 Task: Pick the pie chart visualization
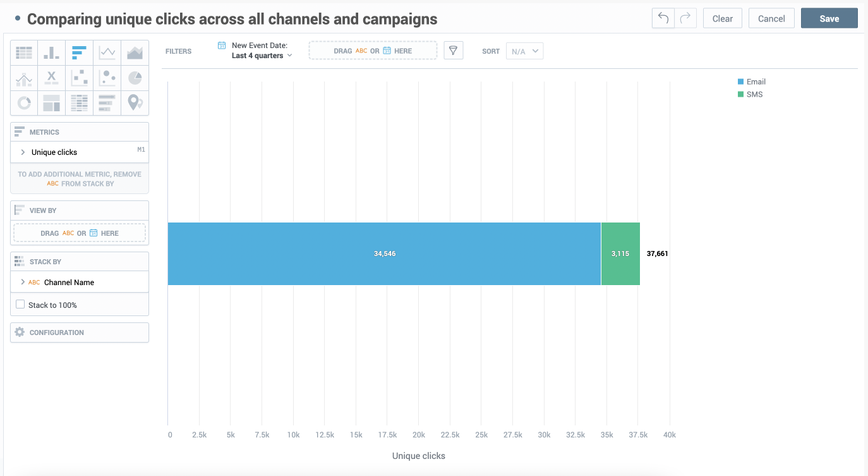click(x=135, y=78)
